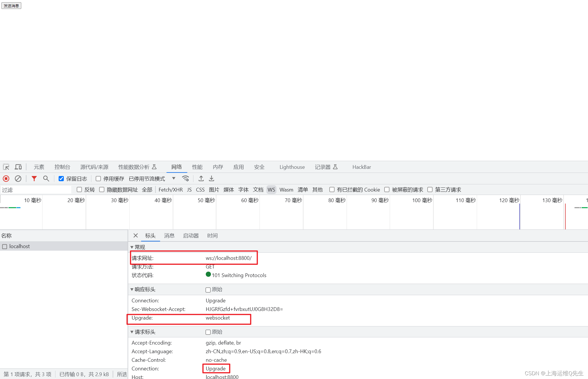Click the 过滤 filter input field
This screenshot has width=588, height=379.
[x=36, y=189]
